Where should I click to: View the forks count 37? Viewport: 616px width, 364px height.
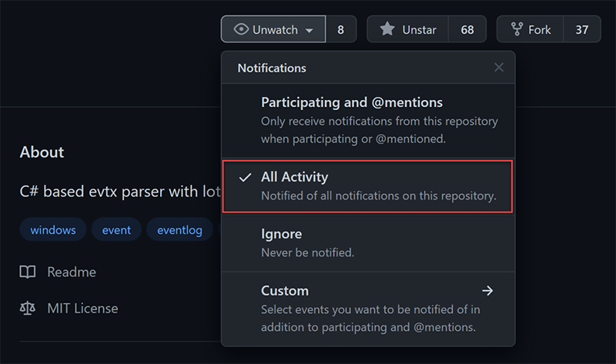coord(582,29)
